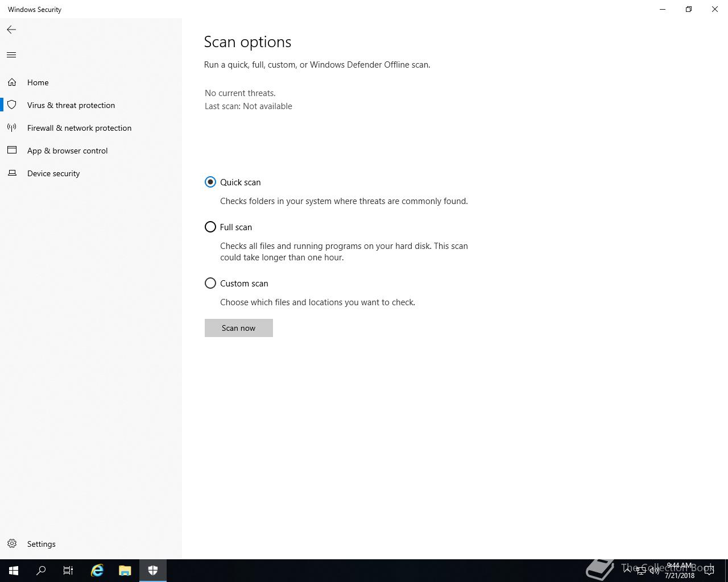Launch Internet Explorer from the taskbar
The width and height of the screenshot is (728, 582).
pyautogui.click(x=97, y=571)
